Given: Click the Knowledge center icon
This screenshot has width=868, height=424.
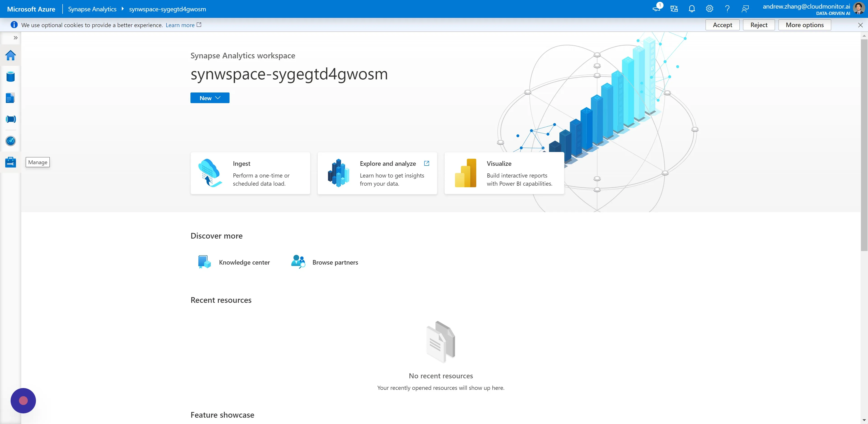Looking at the screenshot, I should pos(204,262).
